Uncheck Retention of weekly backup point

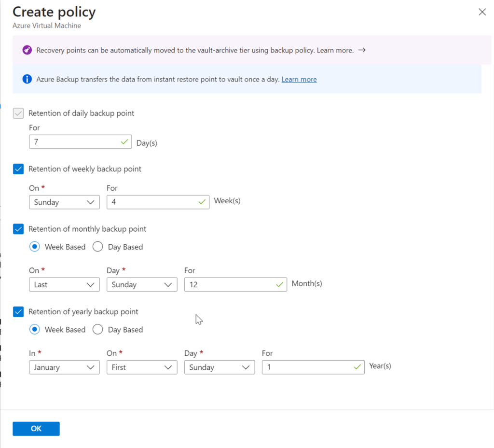(x=18, y=169)
